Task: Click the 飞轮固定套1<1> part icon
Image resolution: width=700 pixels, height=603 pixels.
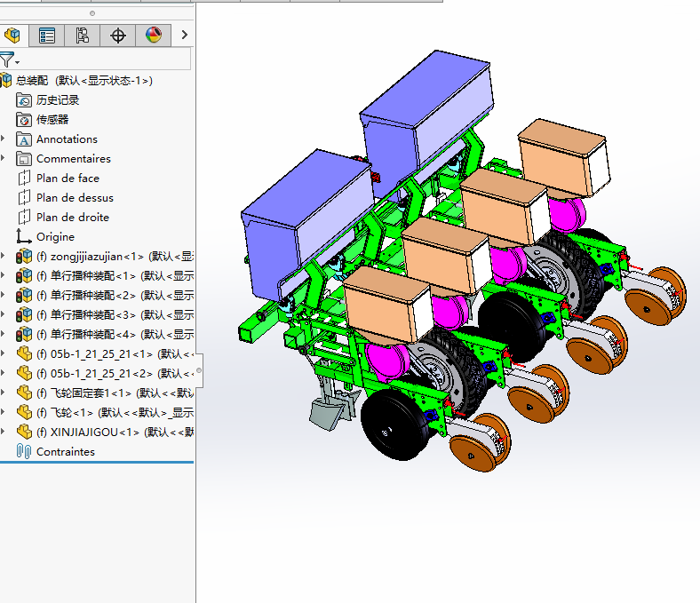Action: point(24,393)
